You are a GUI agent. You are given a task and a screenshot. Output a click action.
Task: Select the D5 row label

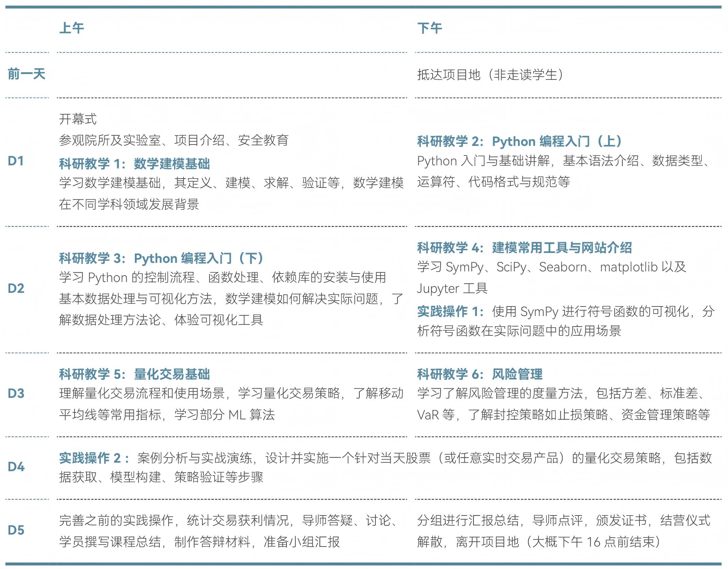16,530
